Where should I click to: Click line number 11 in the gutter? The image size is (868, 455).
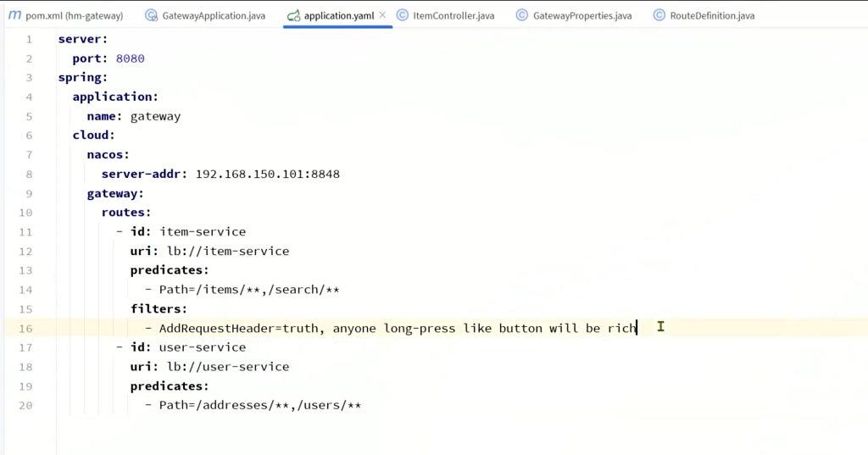(25, 231)
